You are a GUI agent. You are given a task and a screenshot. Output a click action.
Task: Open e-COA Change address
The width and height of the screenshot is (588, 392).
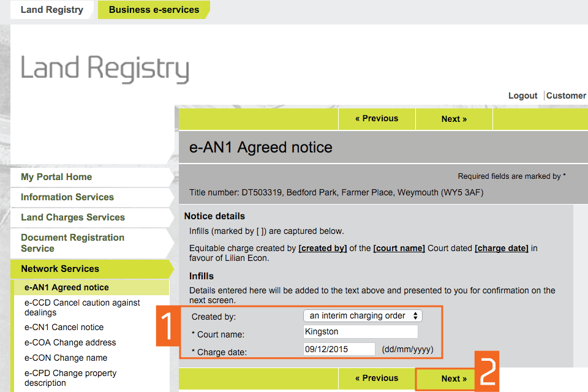pyautogui.click(x=70, y=342)
